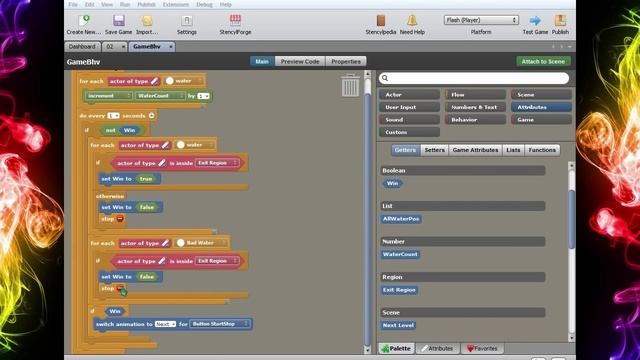Select the Sound block category
The image size is (640, 360).
[x=409, y=120]
